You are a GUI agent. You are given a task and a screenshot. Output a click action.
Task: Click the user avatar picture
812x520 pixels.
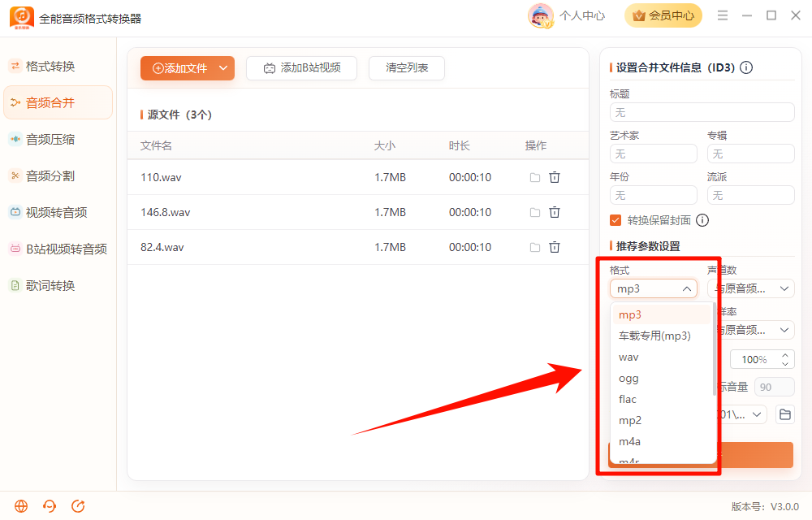coord(540,15)
